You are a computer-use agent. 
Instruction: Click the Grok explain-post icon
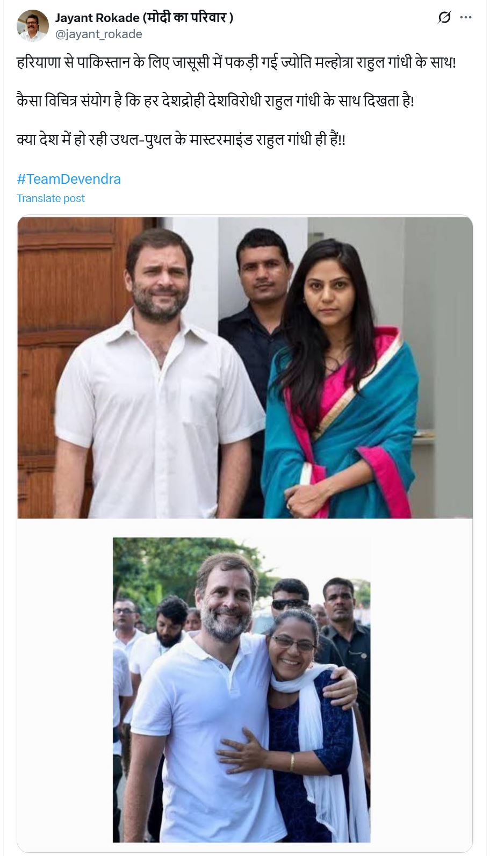pyautogui.click(x=444, y=18)
